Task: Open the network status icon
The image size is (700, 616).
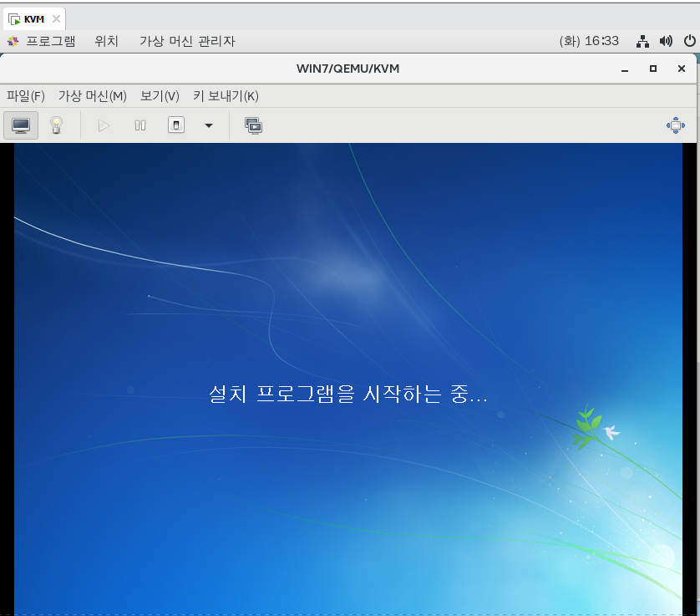Action: coord(642,41)
